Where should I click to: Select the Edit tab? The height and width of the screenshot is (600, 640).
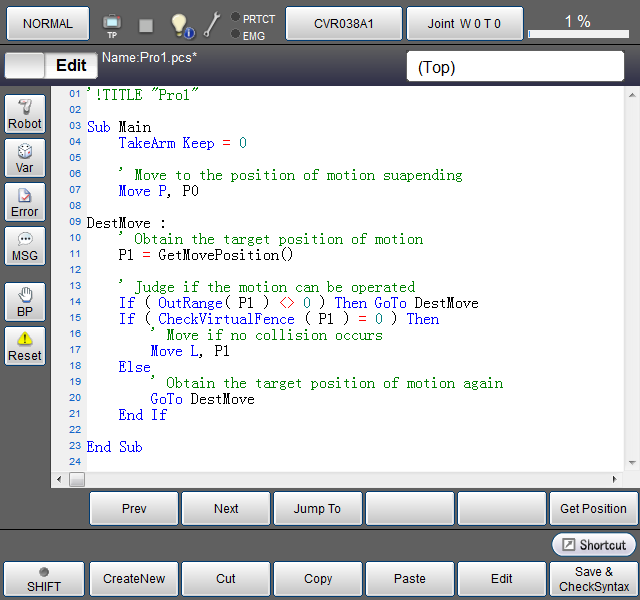70,66
